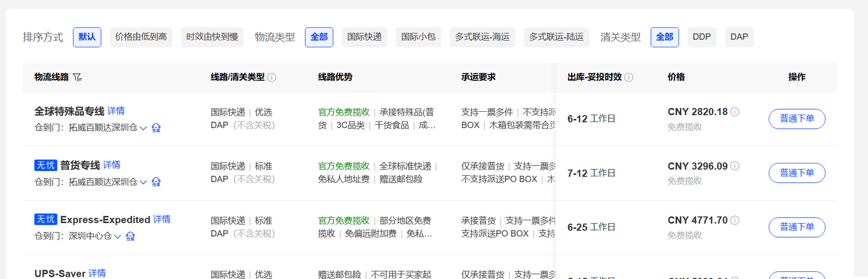
Task: Open customer service icon for 普货专线
Action: [156, 182]
